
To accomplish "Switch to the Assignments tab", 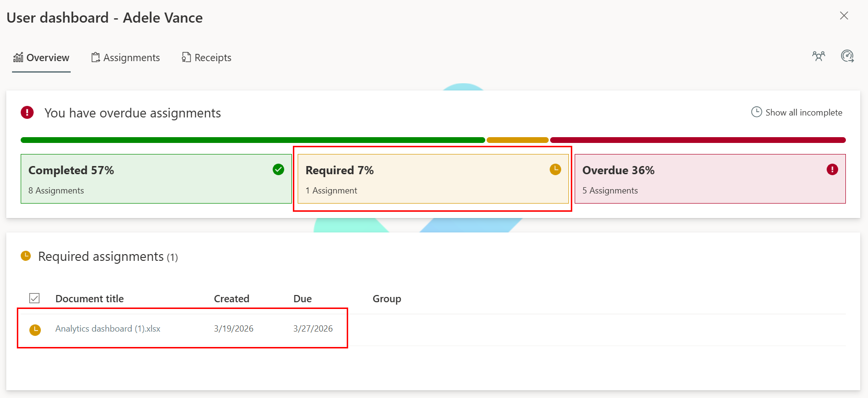I will point(131,57).
